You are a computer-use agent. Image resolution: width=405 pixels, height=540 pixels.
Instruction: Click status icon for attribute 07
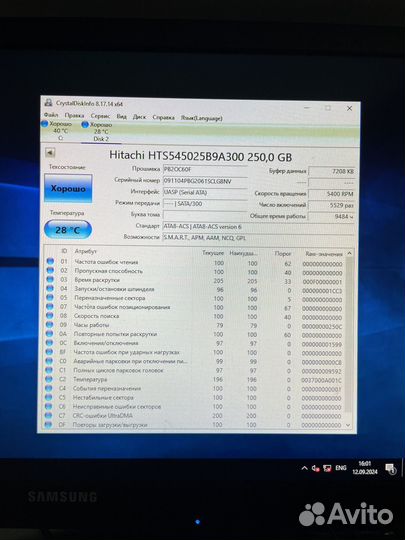(50, 306)
